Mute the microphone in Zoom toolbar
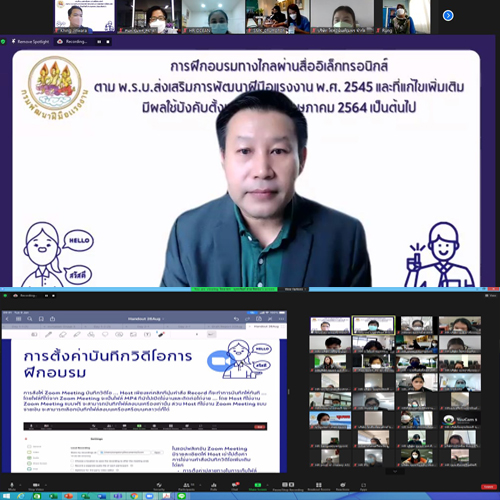Image resolution: width=500 pixels, height=500 pixels. [12, 486]
